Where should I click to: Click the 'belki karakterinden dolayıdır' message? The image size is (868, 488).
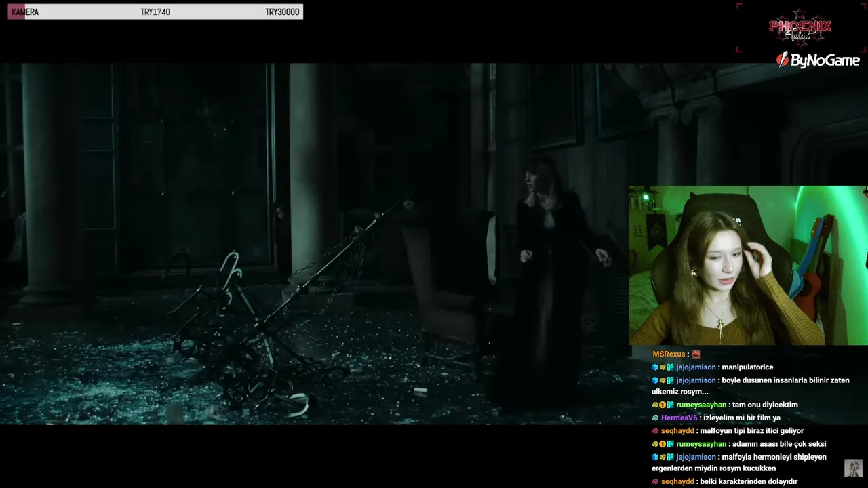[749, 481]
